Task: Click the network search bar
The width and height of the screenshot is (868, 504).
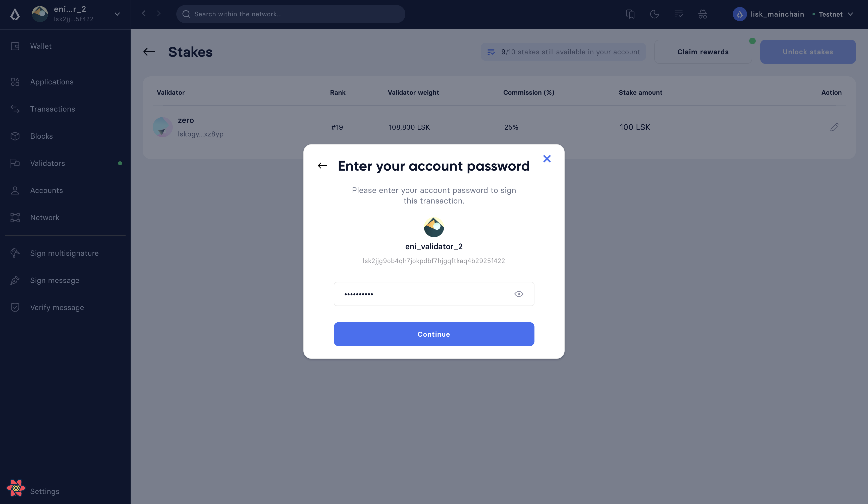Action: [291, 14]
